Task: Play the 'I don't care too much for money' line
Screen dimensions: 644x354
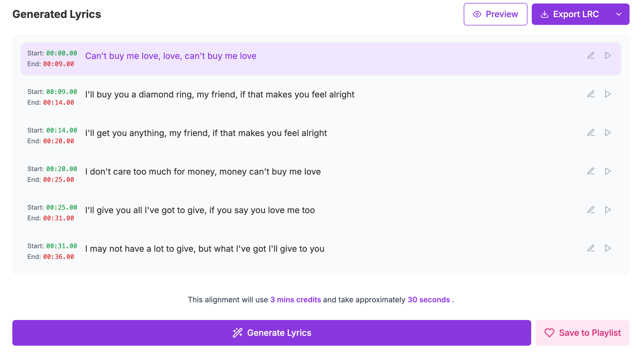Action: [x=608, y=171]
